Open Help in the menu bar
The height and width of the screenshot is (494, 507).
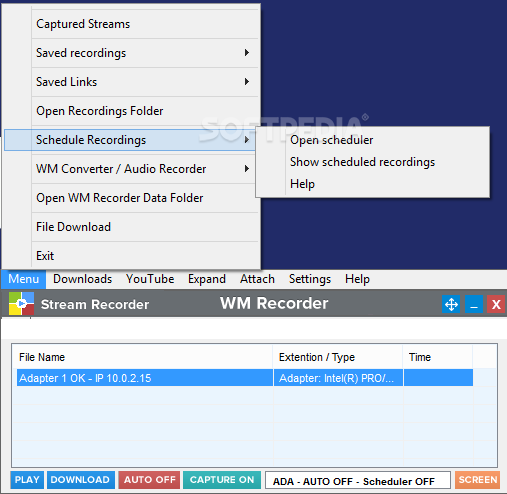[357, 279]
